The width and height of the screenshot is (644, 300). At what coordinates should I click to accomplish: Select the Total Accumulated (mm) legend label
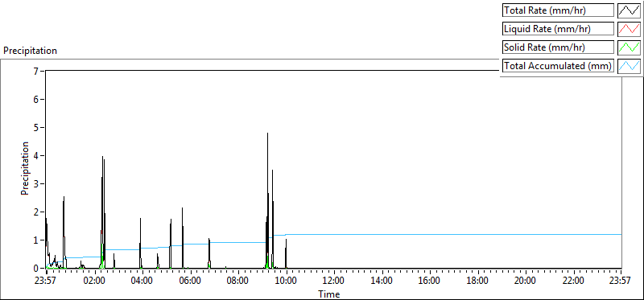(558, 66)
